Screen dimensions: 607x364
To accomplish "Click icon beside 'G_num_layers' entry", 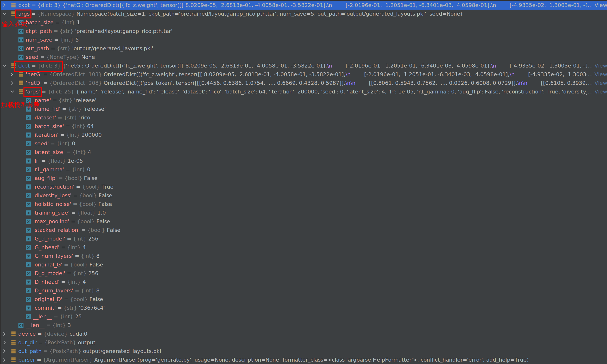I will pos(28,256).
